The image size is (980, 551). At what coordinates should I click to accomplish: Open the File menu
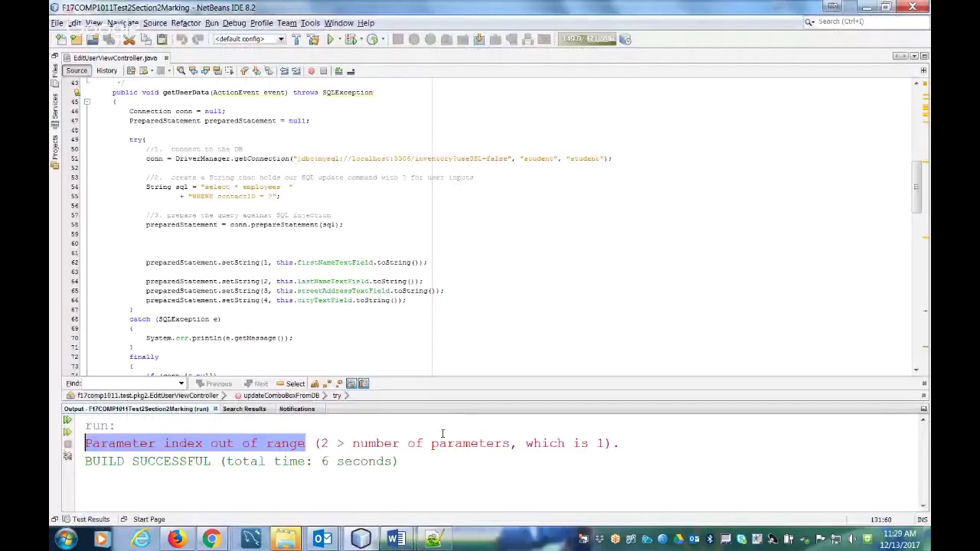[x=57, y=23]
